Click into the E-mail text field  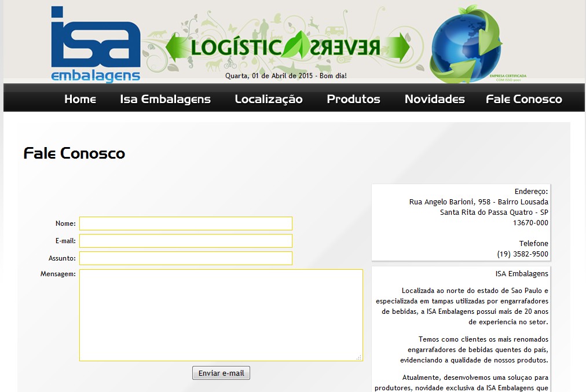(x=185, y=241)
